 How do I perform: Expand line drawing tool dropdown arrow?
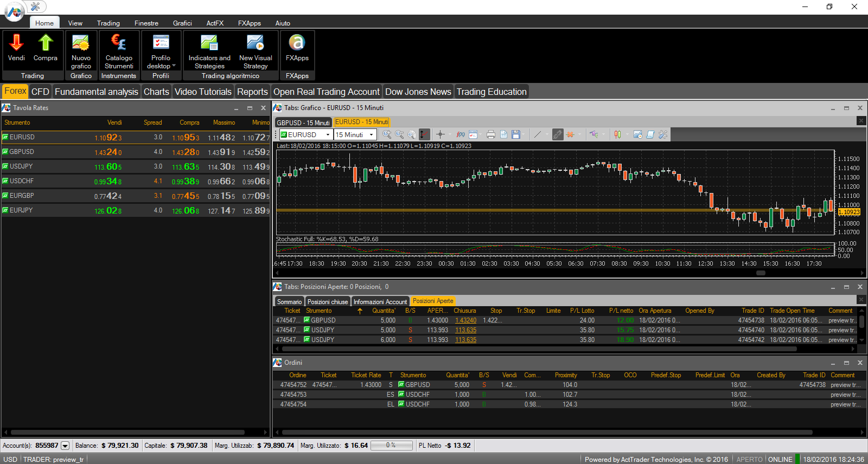tap(546, 134)
